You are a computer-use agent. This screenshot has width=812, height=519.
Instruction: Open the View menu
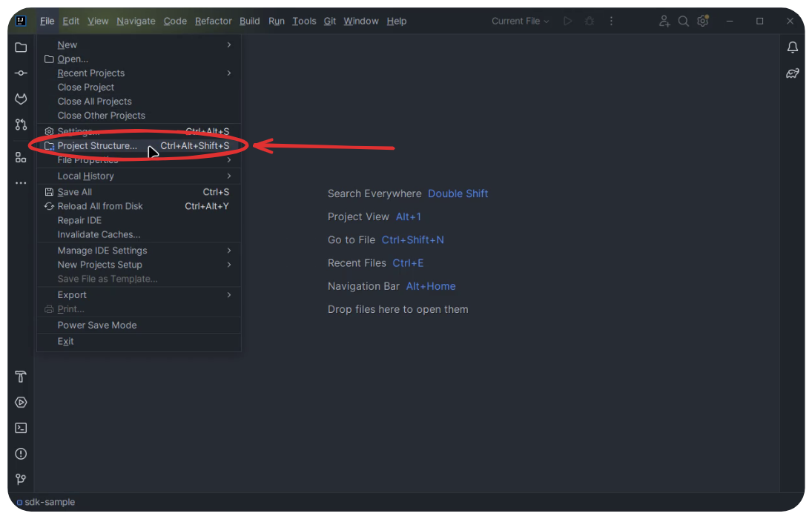(98, 22)
